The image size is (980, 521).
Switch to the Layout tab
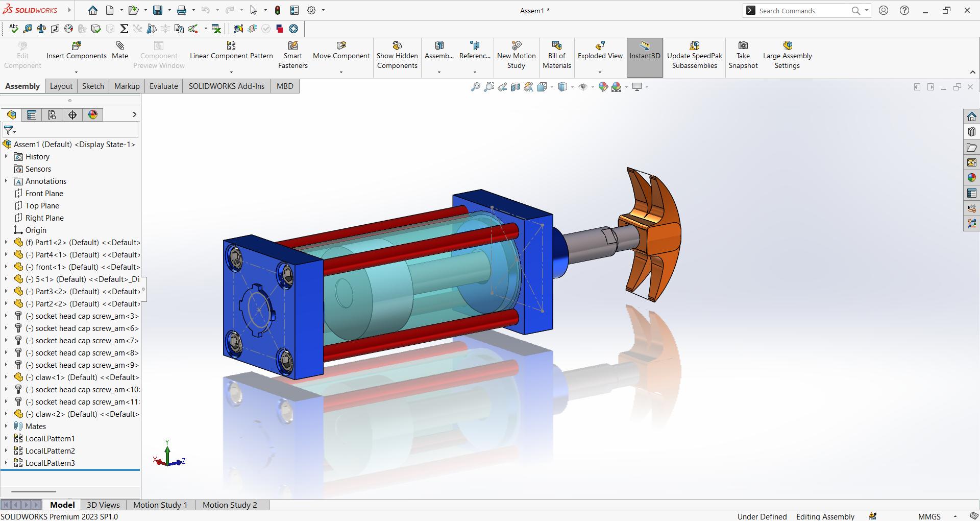[x=61, y=86]
